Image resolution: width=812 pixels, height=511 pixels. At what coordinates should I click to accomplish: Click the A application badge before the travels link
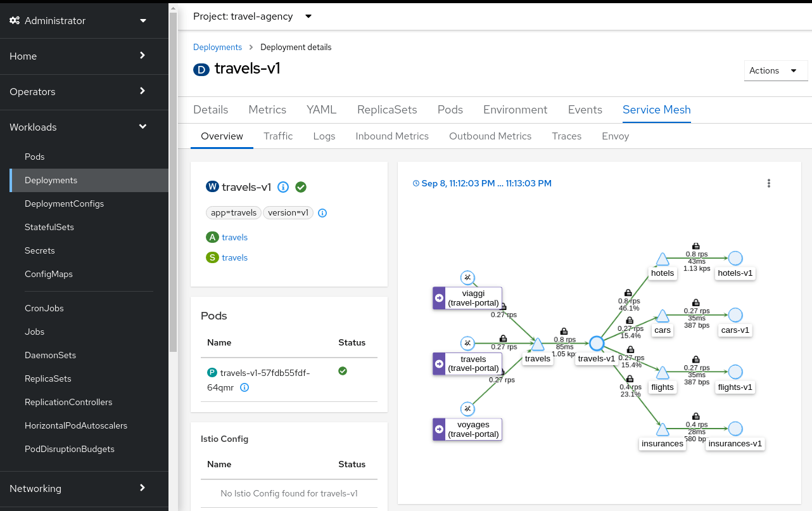(x=212, y=236)
